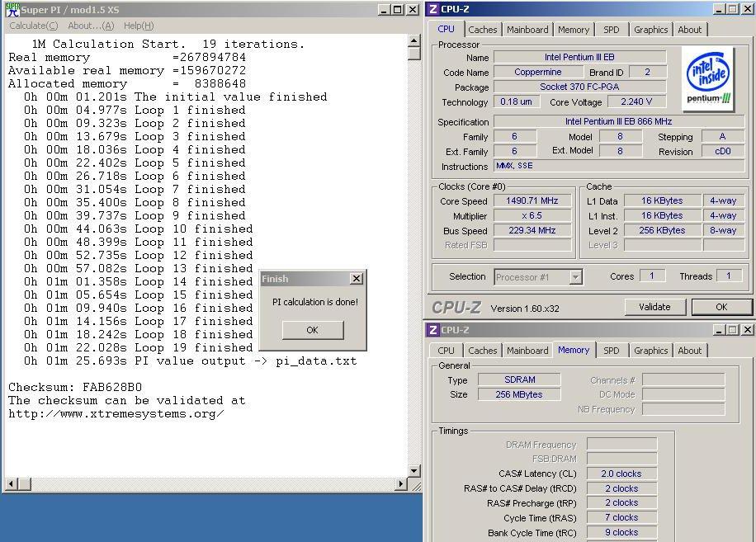Click the Checksum: FAB628B0 line
The height and width of the screenshot is (542, 756).
coord(75,388)
